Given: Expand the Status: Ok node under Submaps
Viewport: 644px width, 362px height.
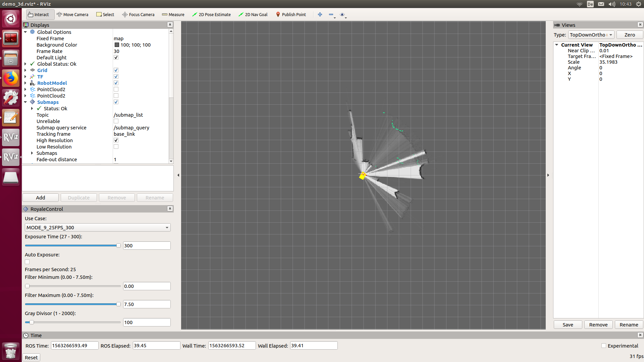Looking at the screenshot, I should (x=32, y=109).
